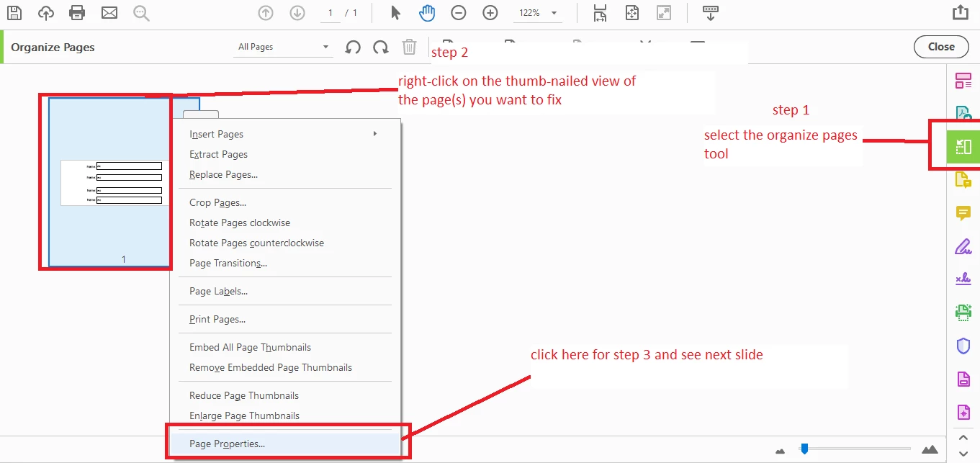Image resolution: width=980 pixels, height=463 pixels.
Task: Rotate pages counterclockwise via toolbar icon
Action: pyautogui.click(x=353, y=48)
